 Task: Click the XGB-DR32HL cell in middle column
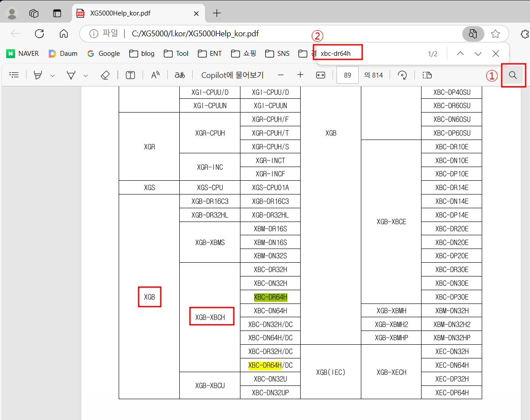[210, 215]
